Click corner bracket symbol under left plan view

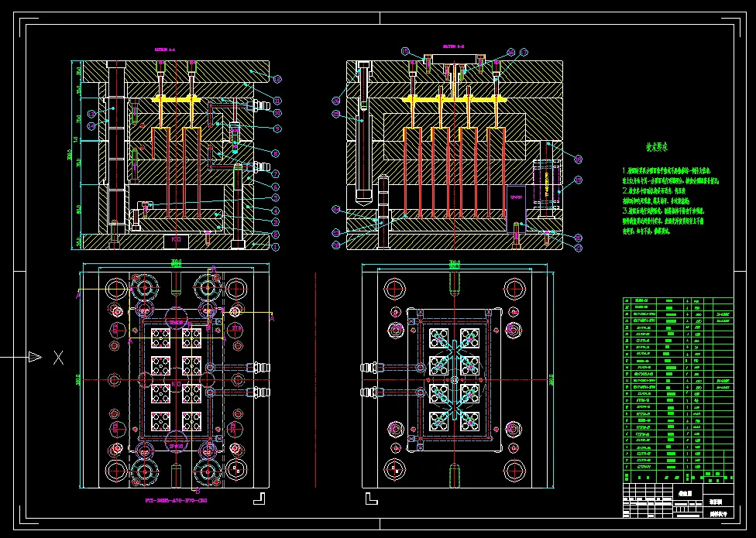point(259,498)
